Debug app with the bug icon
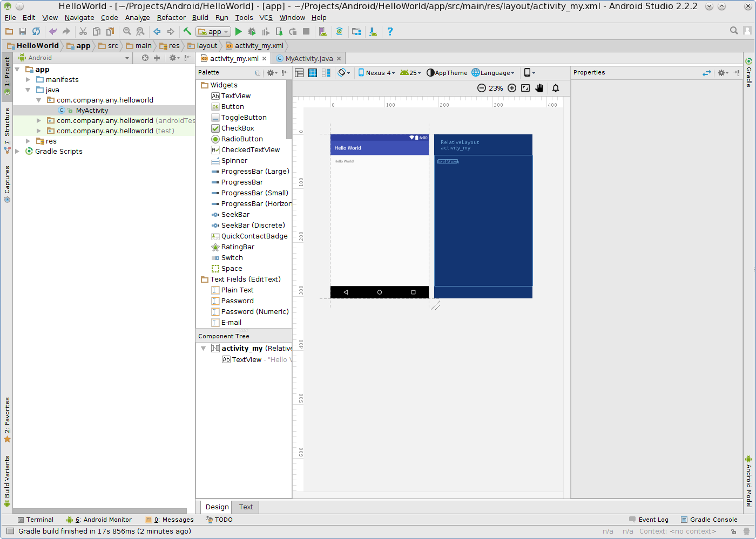756x539 pixels. tap(252, 31)
